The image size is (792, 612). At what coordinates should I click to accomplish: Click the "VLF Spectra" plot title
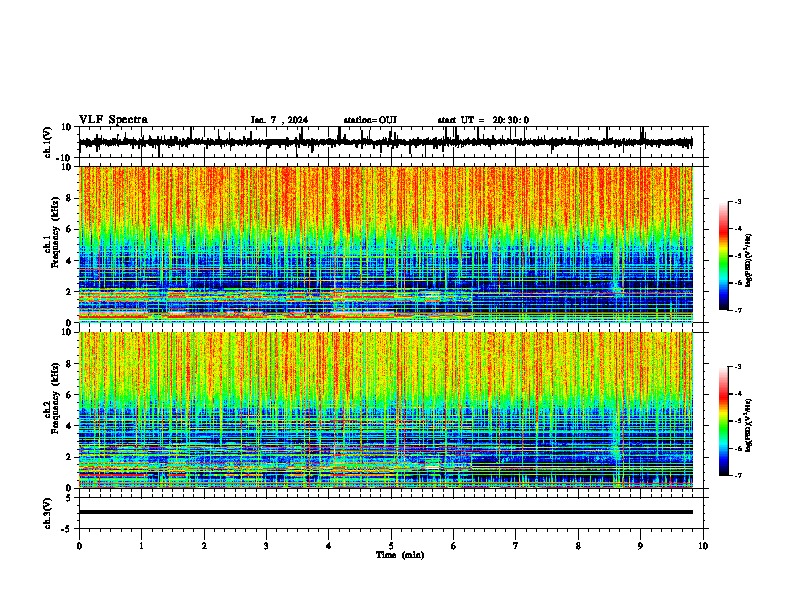[113, 120]
